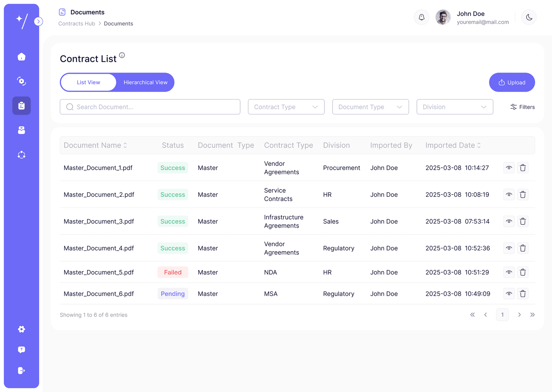Open the help chat icon in sidebar
Image resolution: width=552 pixels, height=392 pixels.
pyautogui.click(x=21, y=350)
